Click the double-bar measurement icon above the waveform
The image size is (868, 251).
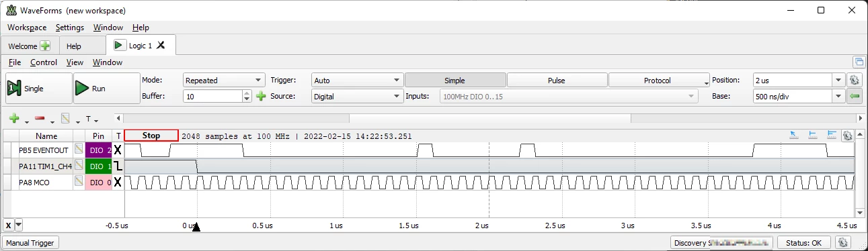tap(832, 135)
